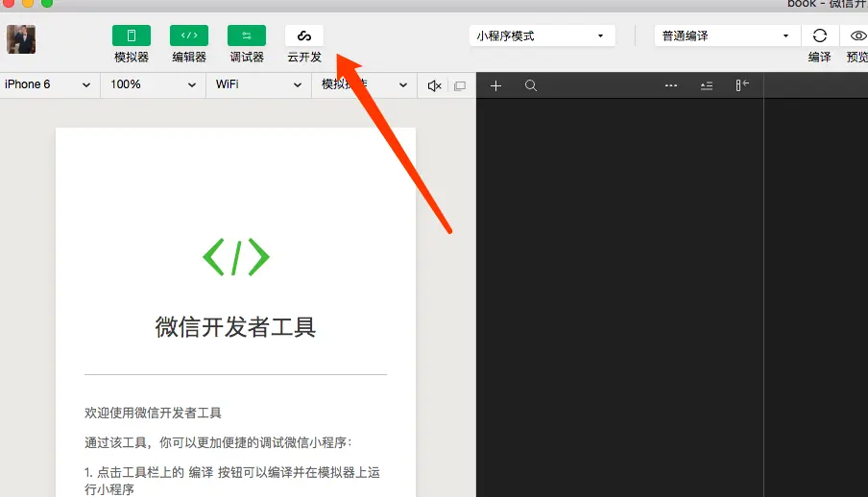Click the detach simulator window icon
The height and width of the screenshot is (497, 868).
(x=460, y=85)
